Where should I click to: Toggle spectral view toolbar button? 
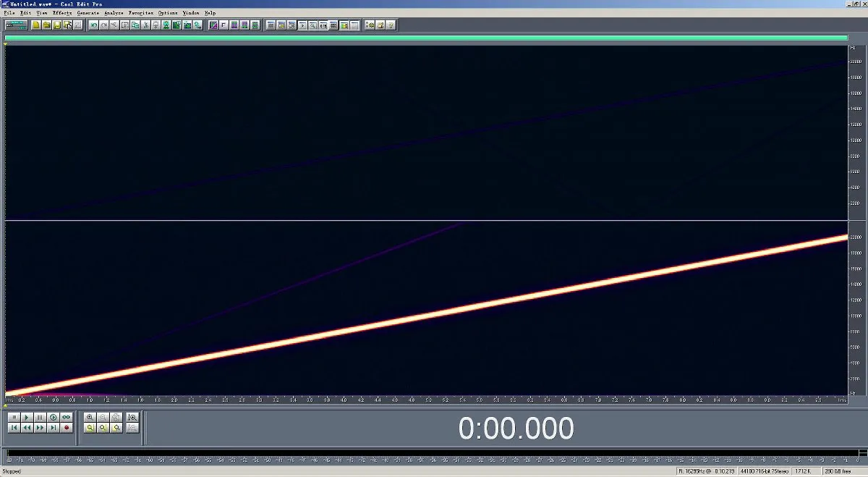213,25
